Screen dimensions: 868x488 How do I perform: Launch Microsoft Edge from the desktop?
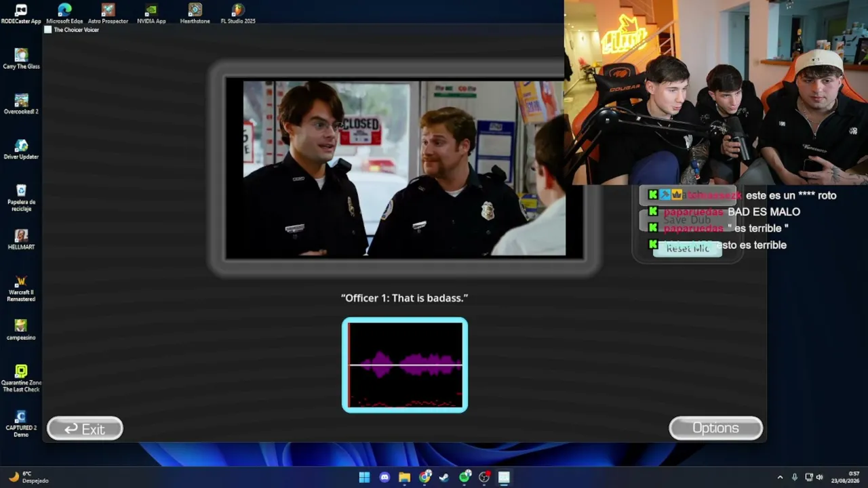(64, 14)
